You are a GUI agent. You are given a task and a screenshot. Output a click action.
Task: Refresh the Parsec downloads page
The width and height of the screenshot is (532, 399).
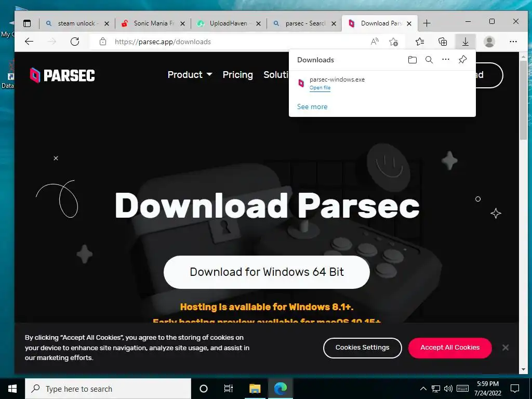[75, 42]
